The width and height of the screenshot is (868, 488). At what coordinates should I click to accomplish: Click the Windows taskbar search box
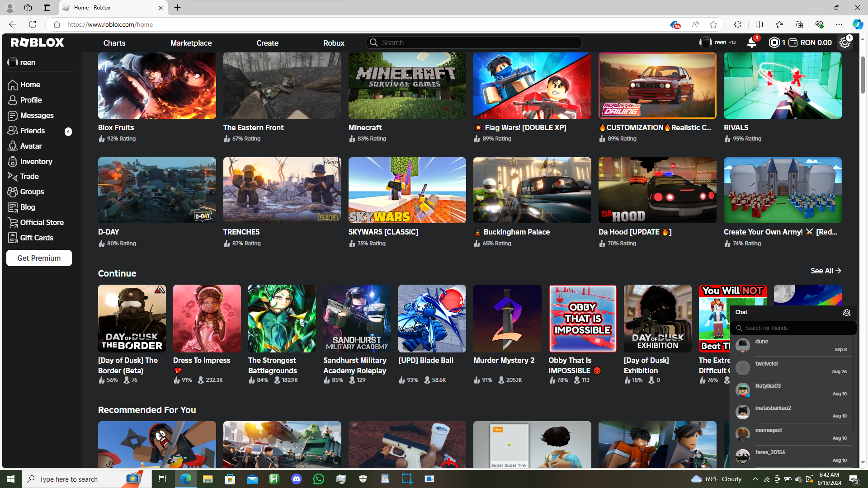tap(87, 479)
